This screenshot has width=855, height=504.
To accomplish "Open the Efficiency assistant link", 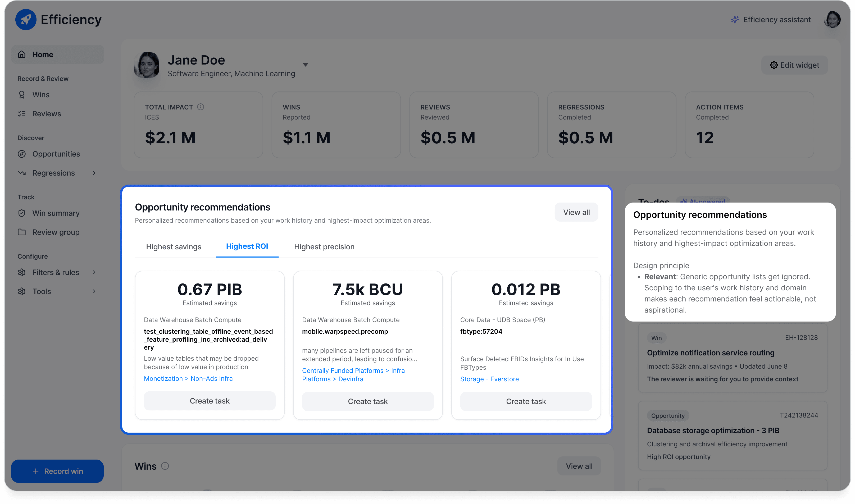I will [x=771, y=20].
